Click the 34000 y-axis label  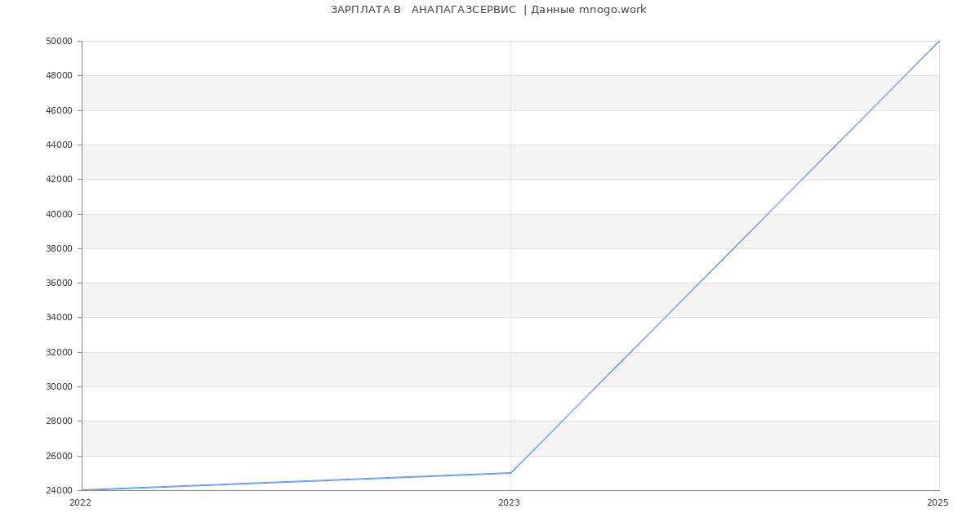click(x=60, y=318)
